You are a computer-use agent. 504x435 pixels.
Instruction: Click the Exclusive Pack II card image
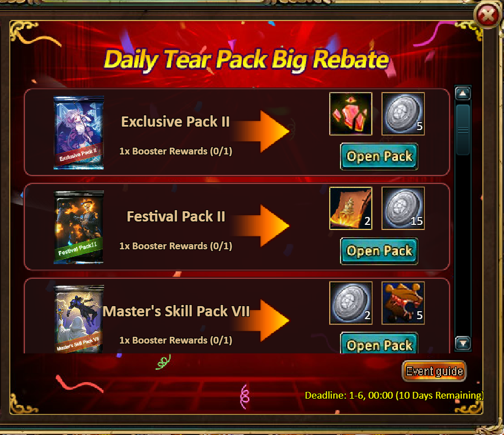pyautogui.click(x=79, y=132)
